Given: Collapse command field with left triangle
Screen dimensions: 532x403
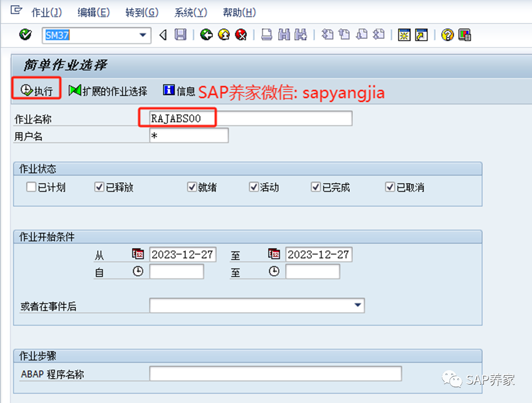Looking at the screenshot, I should 163,35.
